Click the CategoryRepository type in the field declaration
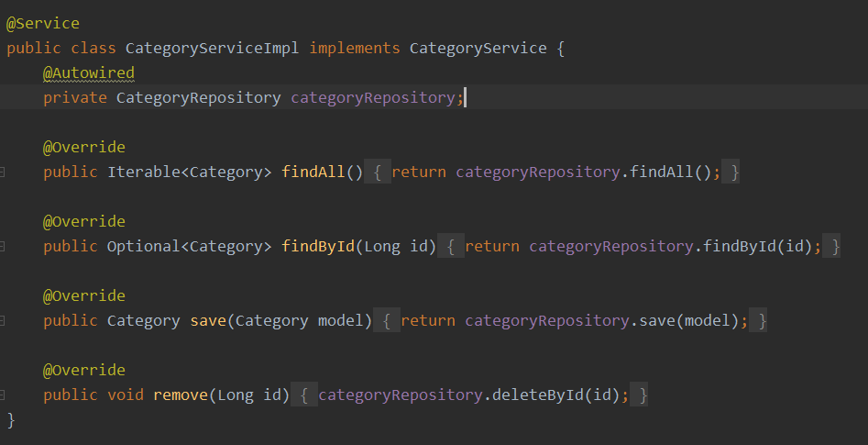 click(x=198, y=97)
